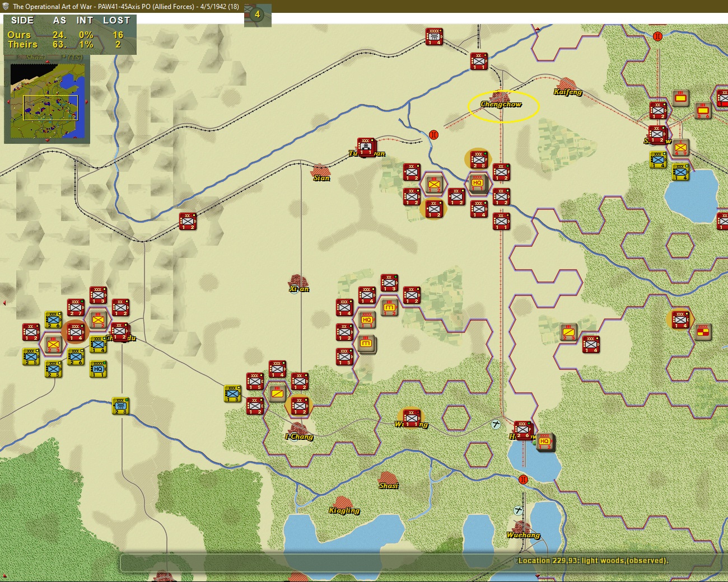728x582 pixels.
Task: Select the tan X infantry 4-9 counter
Action: (x=680, y=147)
